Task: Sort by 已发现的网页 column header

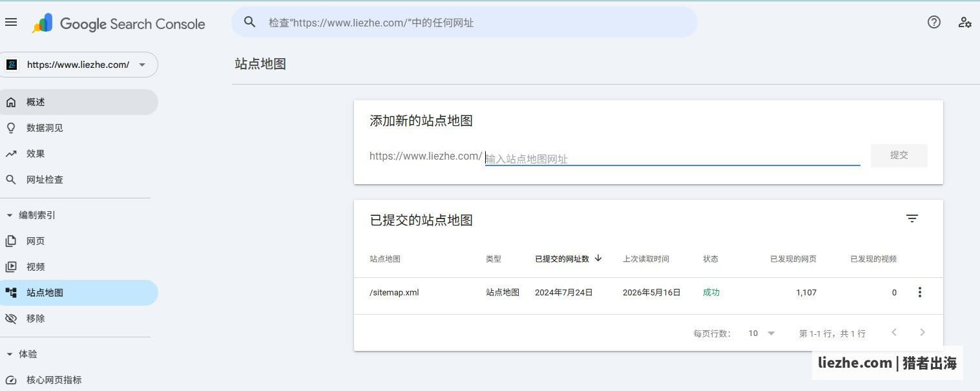Action: tap(793, 259)
